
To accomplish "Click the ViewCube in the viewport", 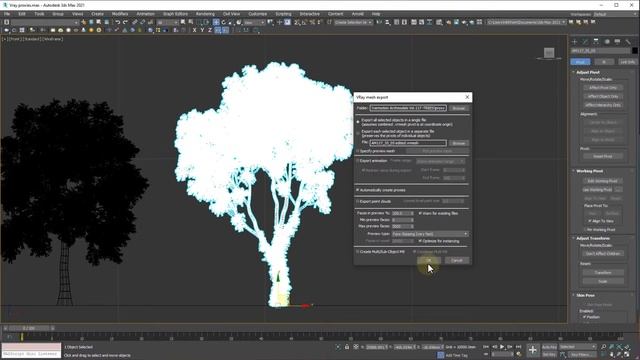I will point(549,53).
